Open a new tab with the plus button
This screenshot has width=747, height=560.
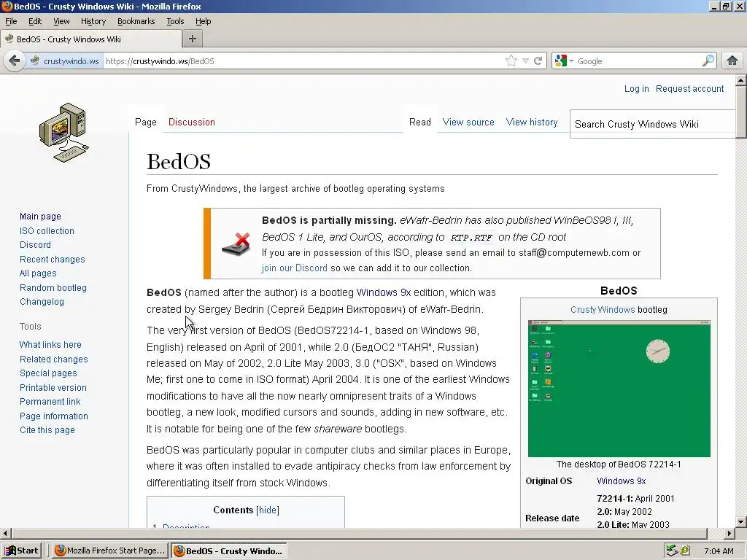click(193, 39)
